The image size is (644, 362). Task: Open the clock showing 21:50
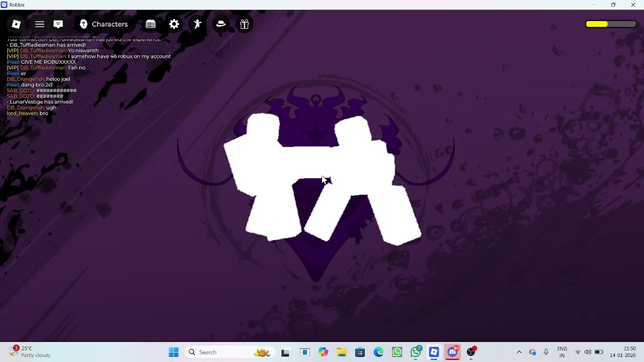[623, 352]
